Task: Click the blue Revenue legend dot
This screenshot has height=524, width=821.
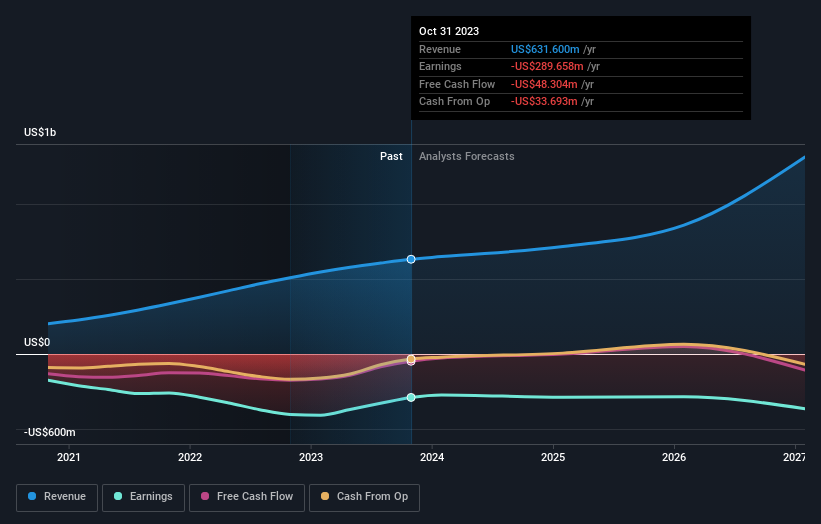Action: pyautogui.click(x=32, y=496)
